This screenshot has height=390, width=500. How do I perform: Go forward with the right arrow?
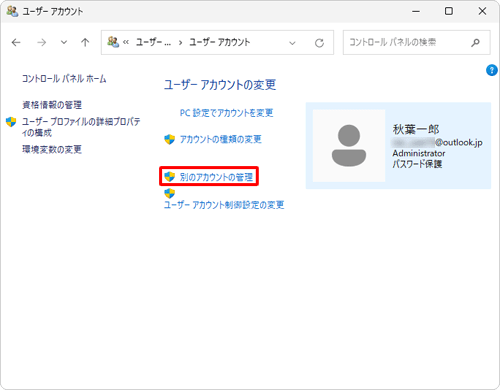[x=42, y=42]
